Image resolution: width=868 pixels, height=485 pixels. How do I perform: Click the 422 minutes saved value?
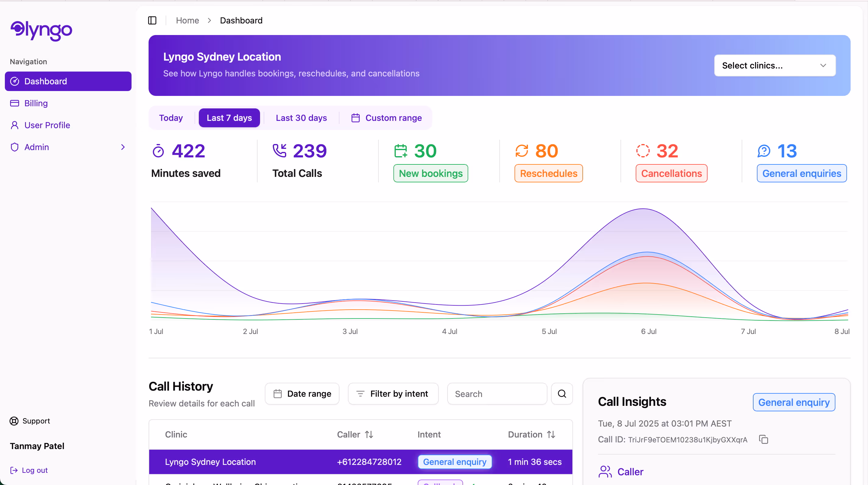(188, 151)
